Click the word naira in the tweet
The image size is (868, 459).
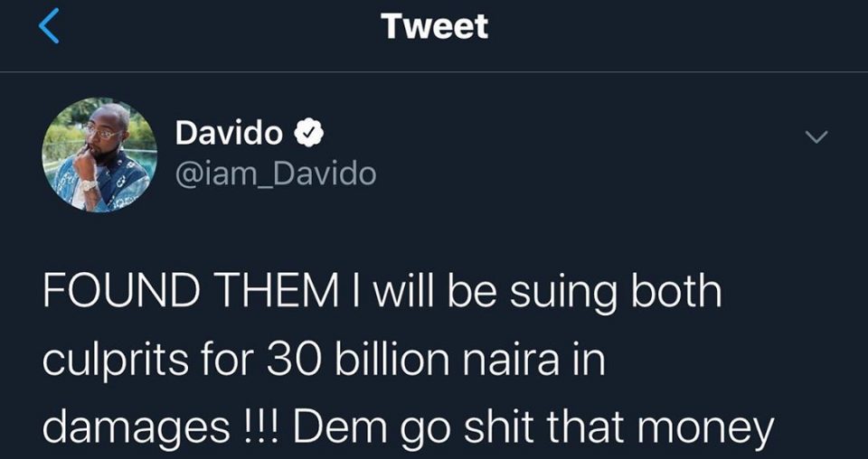pos(506,361)
